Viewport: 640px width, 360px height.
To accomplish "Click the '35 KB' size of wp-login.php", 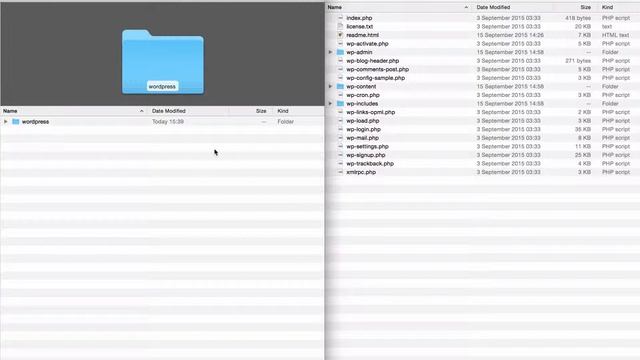I will point(583,129).
